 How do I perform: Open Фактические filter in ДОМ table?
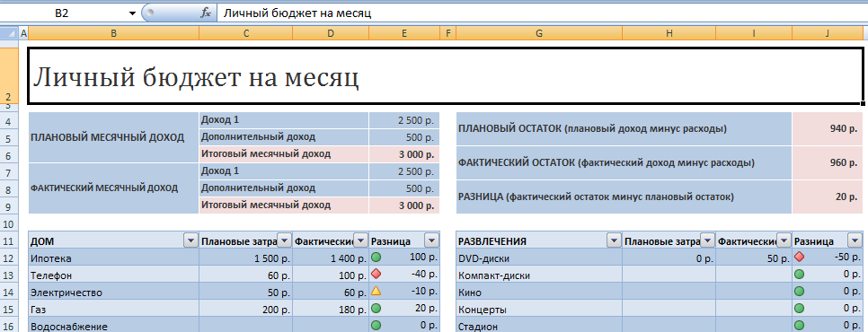[360, 240]
